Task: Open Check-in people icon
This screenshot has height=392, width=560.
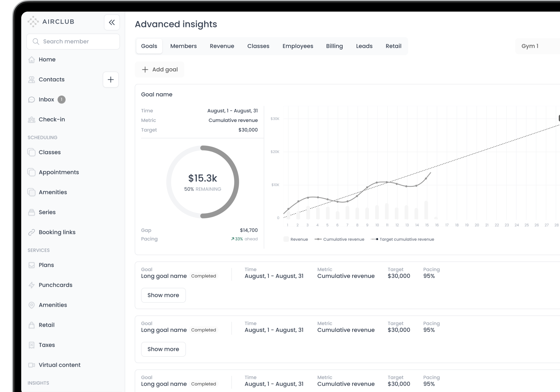Action: coord(32,120)
